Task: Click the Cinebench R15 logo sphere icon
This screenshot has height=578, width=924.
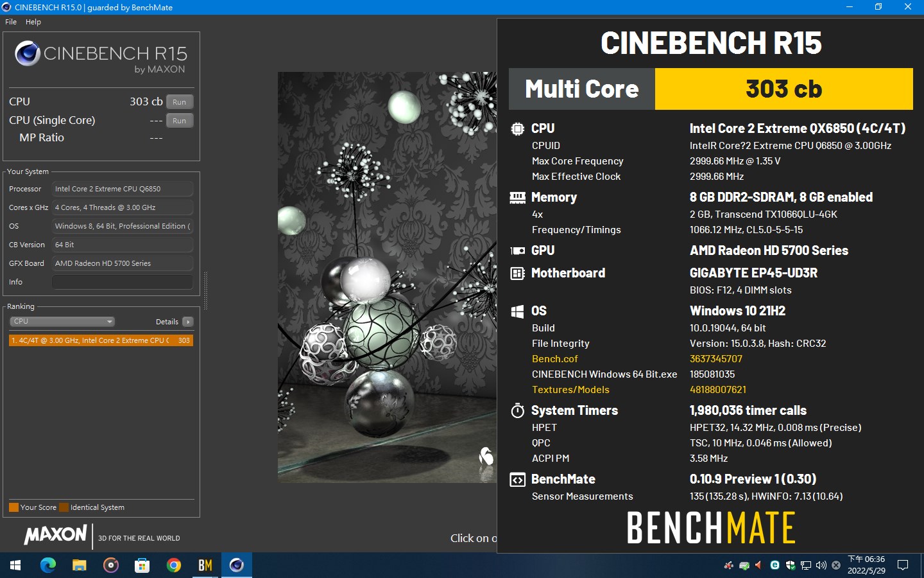Action: (x=28, y=53)
